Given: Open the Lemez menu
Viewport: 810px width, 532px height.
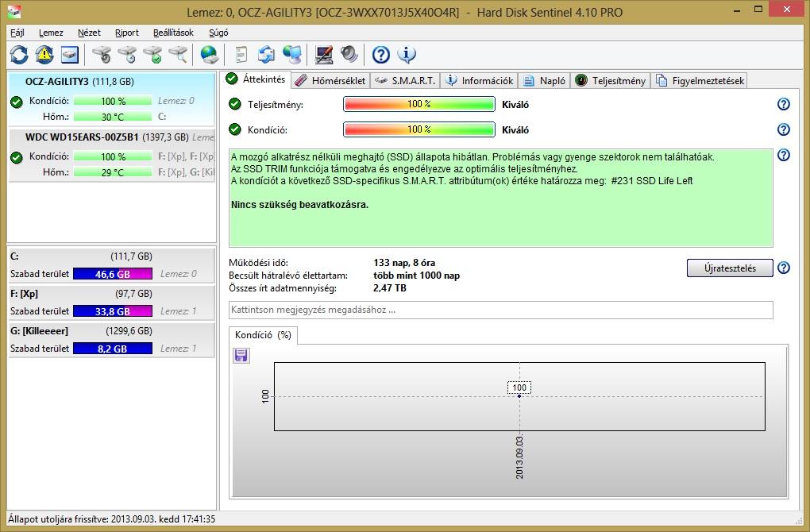Looking at the screenshot, I should (x=51, y=33).
